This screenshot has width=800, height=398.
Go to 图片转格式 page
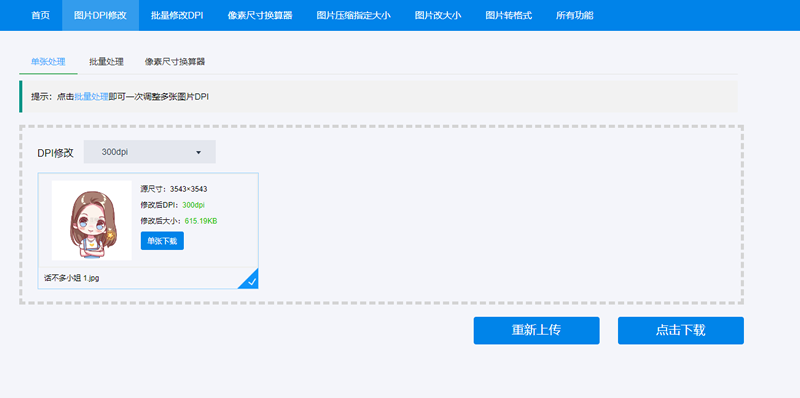pyautogui.click(x=509, y=15)
